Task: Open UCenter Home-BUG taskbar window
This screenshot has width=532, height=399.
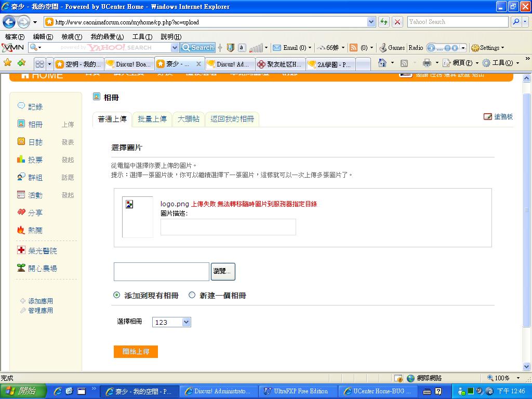Action: pos(378,391)
